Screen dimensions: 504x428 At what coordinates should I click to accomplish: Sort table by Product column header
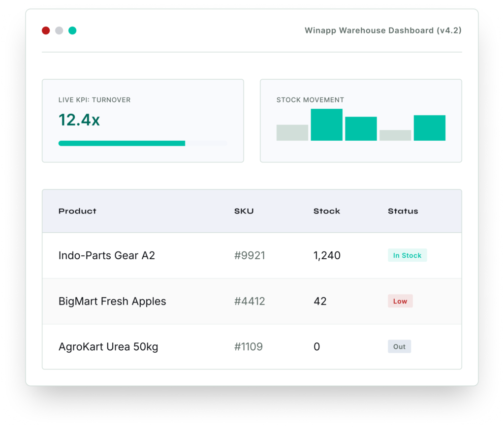point(77,211)
